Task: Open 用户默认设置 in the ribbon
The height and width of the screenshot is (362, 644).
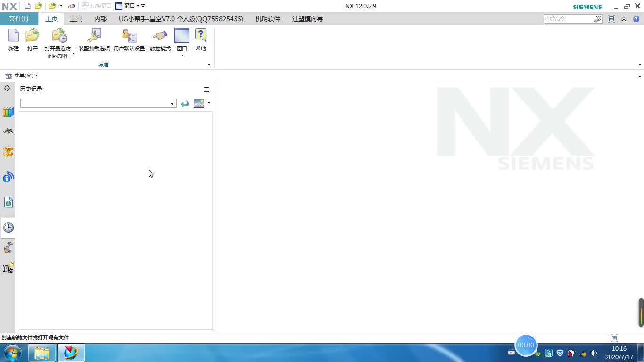Action: pos(129,40)
